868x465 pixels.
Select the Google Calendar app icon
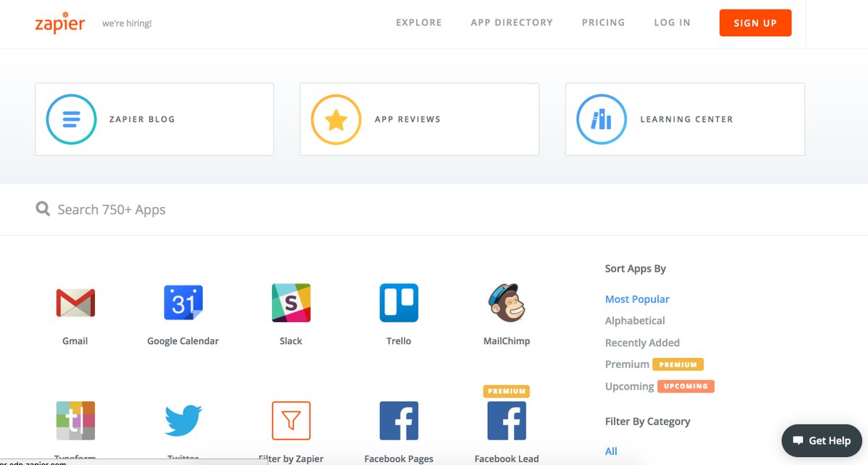click(183, 303)
